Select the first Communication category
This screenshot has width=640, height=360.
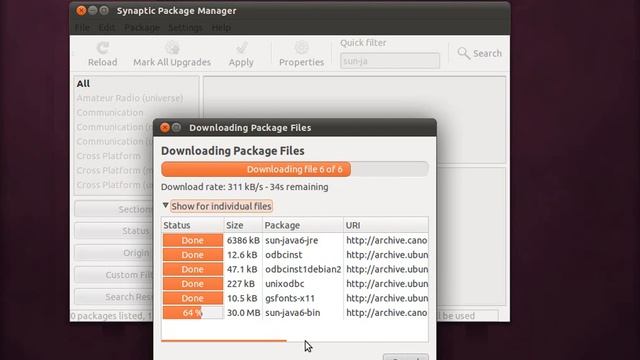click(110, 113)
